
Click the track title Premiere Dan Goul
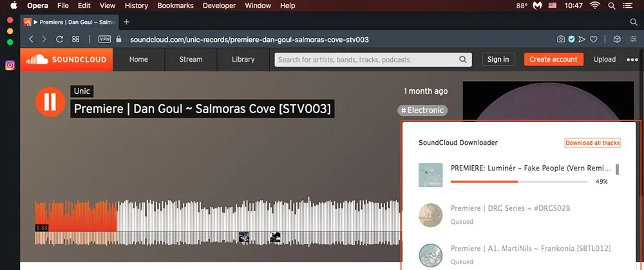pyautogui.click(x=202, y=109)
